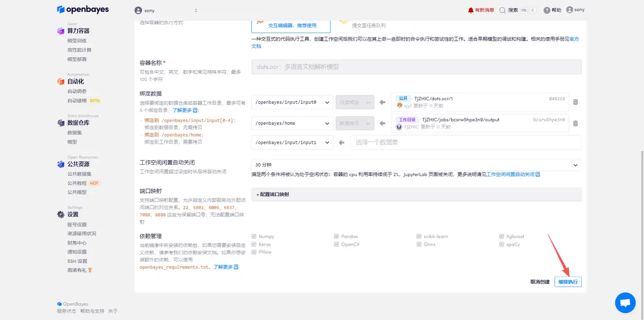Open 模型训练 in the sidebar
This screenshot has height=320, width=644.
[77, 41]
